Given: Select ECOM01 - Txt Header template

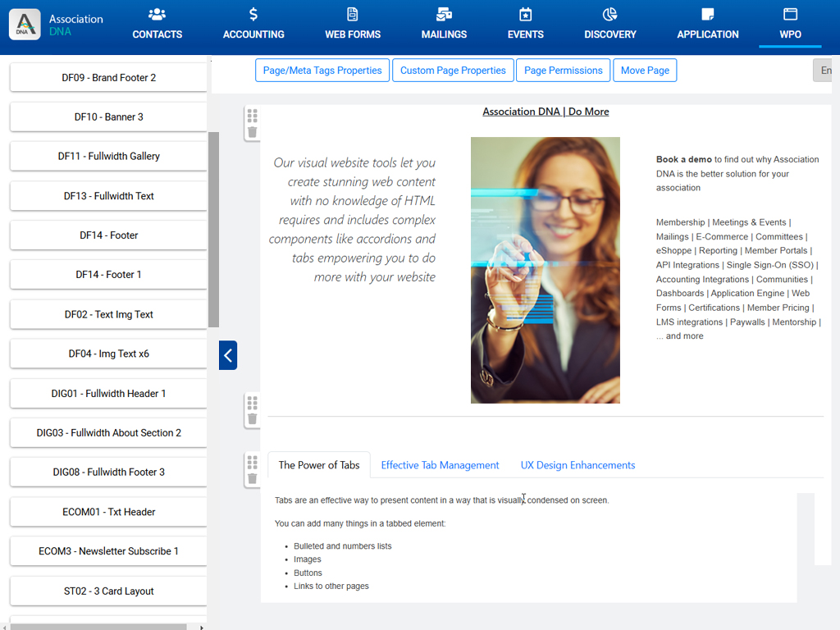Looking at the screenshot, I should (109, 512).
